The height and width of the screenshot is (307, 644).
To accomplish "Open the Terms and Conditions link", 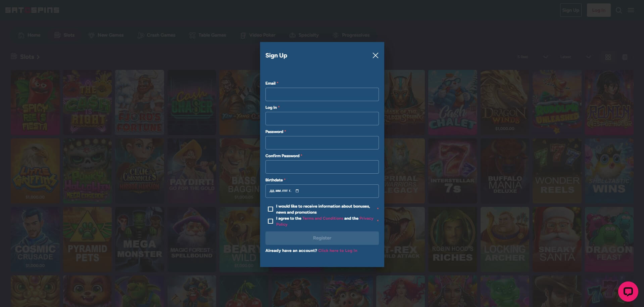I will [x=323, y=218].
